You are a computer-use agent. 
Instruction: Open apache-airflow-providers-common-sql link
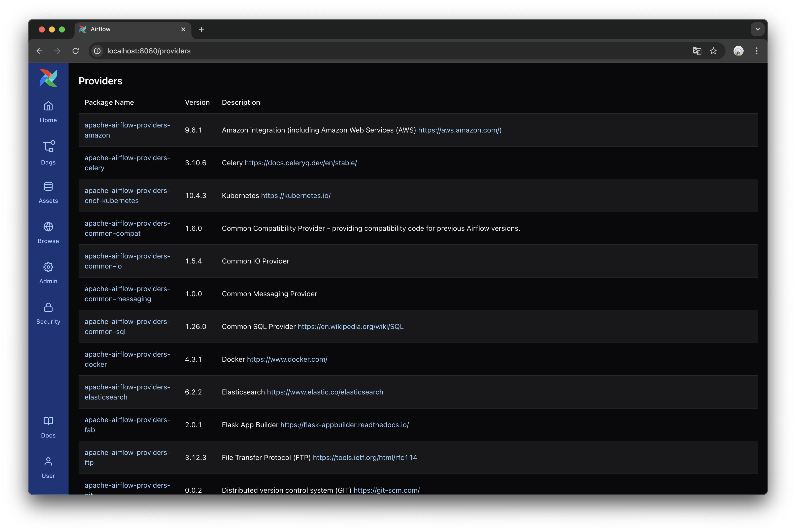click(x=127, y=326)
